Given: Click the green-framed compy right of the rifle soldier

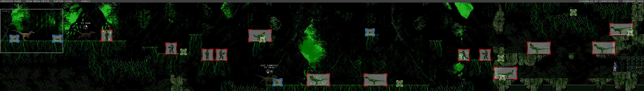Looking at the screenshot, I should tap(183, 52).
